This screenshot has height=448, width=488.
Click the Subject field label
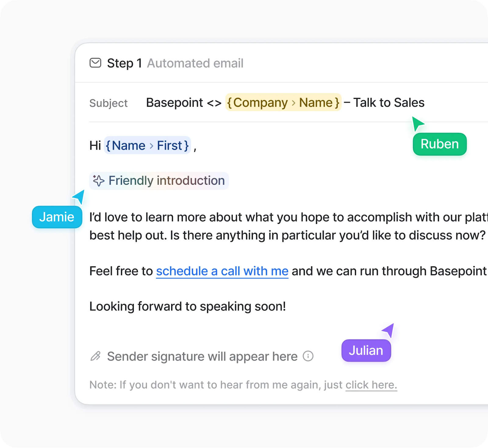click(108, 103)
